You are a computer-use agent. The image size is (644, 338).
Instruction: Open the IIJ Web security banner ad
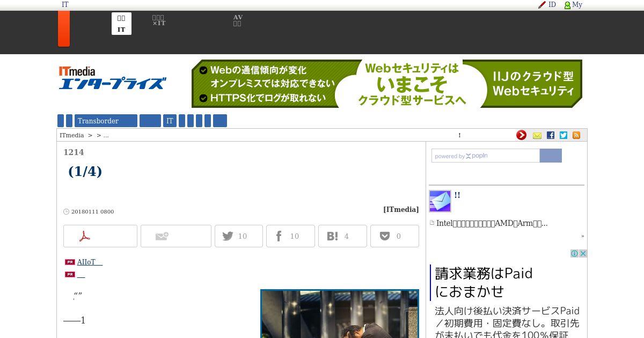tap(387, 84)
